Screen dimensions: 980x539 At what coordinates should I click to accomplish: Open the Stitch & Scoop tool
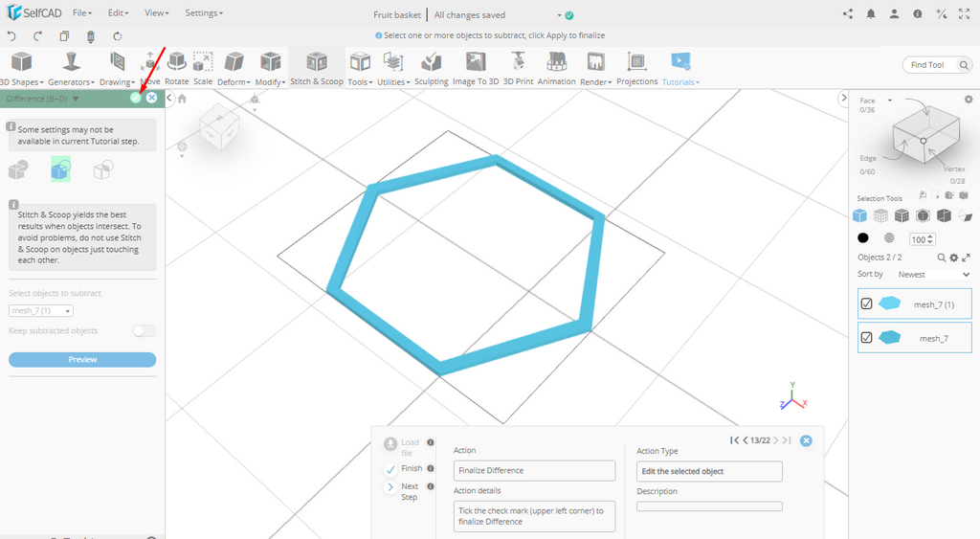pos(317,68)
